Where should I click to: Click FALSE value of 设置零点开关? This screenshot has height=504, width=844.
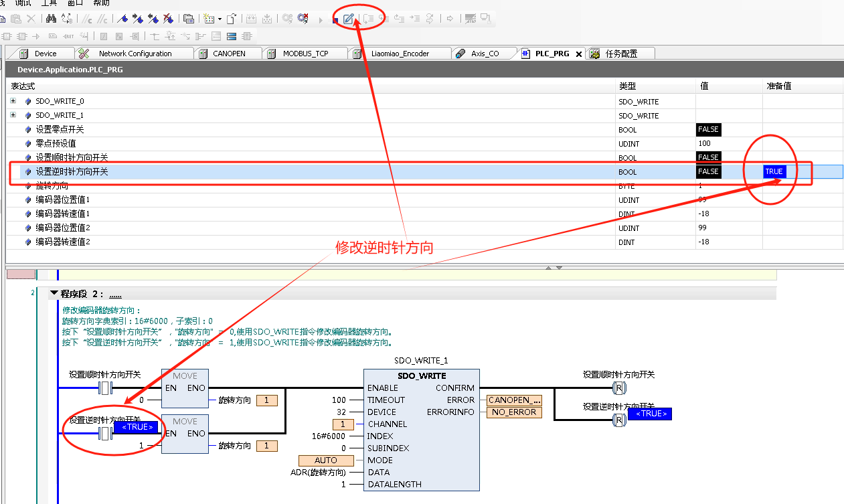point(708,129)
